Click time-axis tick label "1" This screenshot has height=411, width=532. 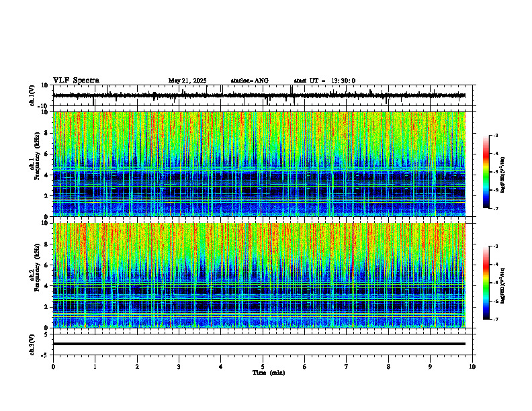(x=95, y=367)
